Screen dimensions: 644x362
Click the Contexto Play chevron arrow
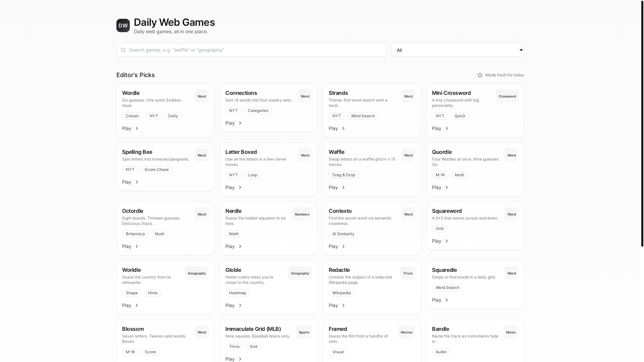point(343,246)
